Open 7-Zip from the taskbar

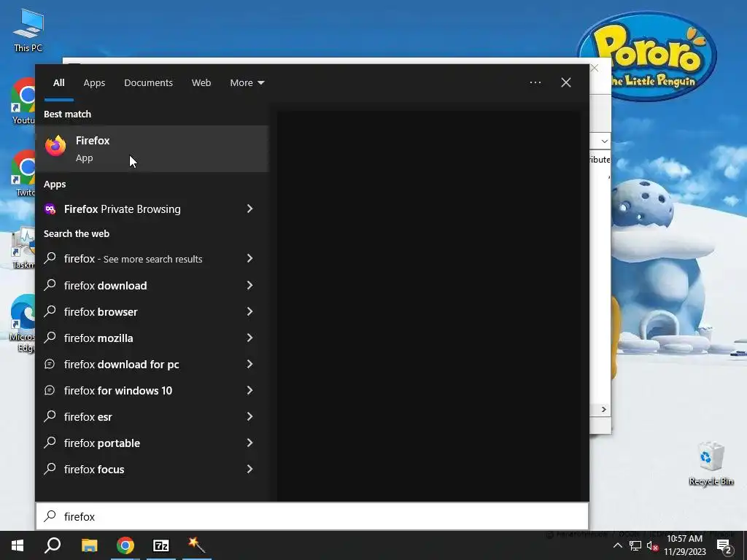click(x=161, y=545)
